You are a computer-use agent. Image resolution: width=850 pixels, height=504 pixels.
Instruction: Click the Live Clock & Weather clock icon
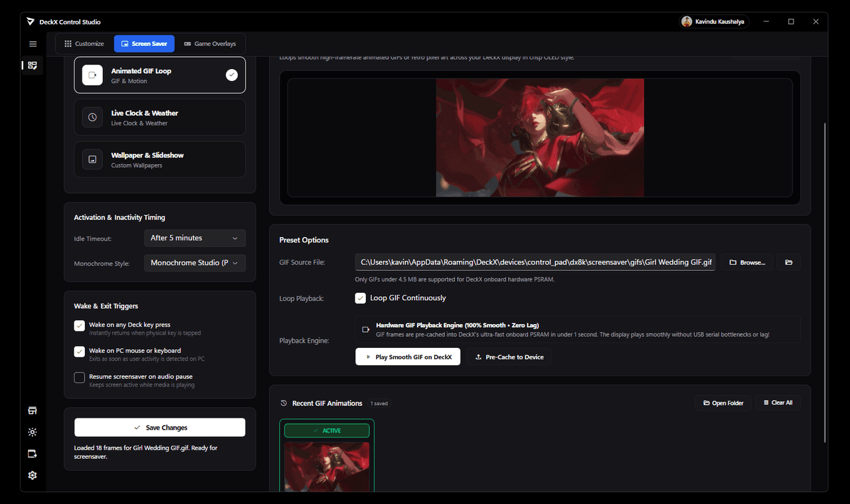[92, 117]
